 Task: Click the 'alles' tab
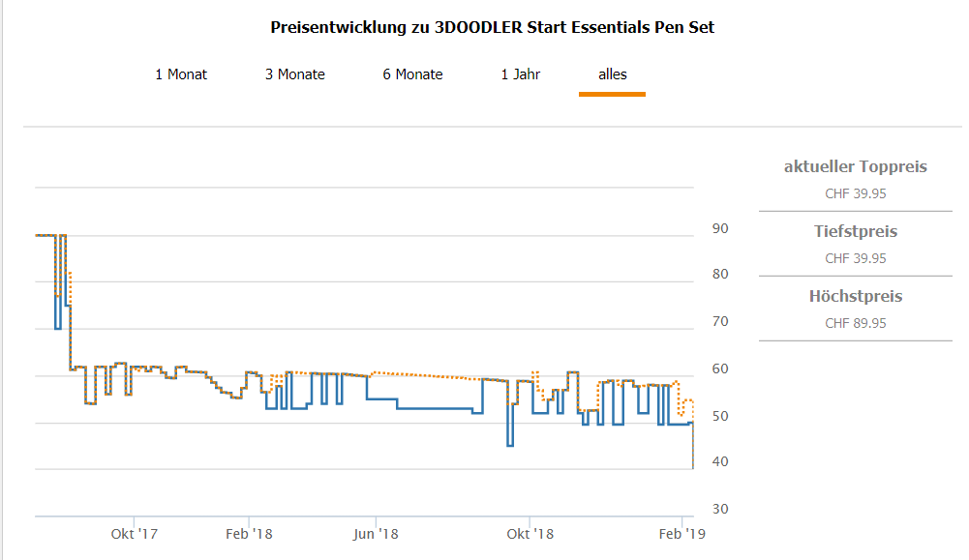pos(613,74)
